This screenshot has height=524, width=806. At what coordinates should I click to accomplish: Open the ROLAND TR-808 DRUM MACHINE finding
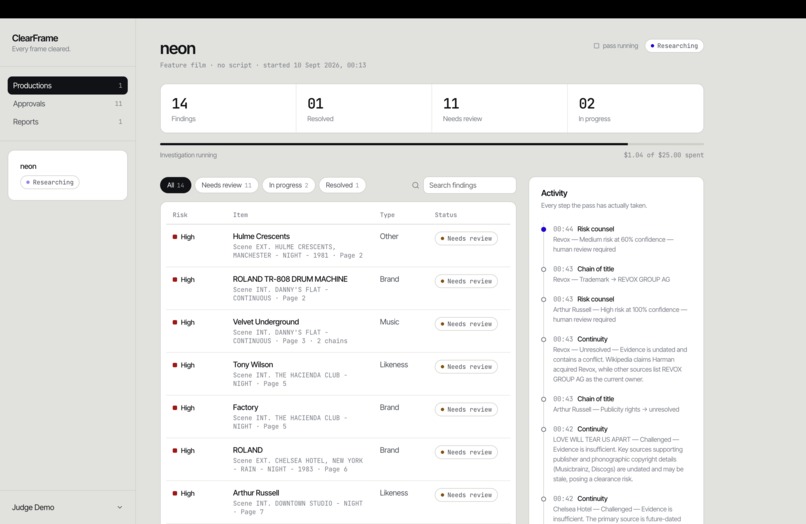tap(338, 288)
